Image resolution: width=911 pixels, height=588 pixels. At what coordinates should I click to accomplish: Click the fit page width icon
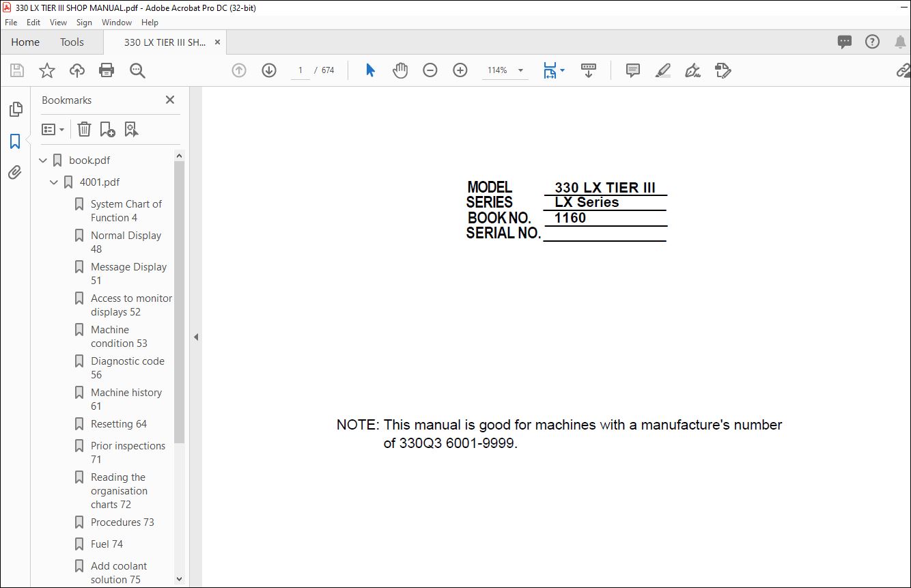tap(550, 70)
